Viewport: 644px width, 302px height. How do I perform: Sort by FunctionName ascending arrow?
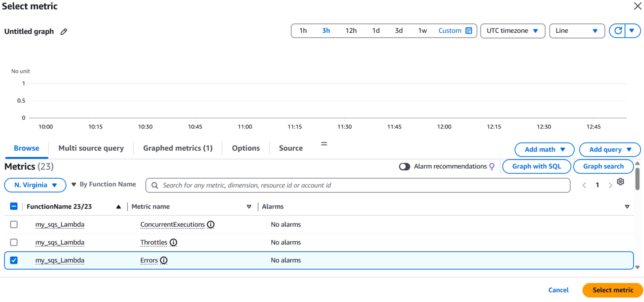[x=119, y=206]
